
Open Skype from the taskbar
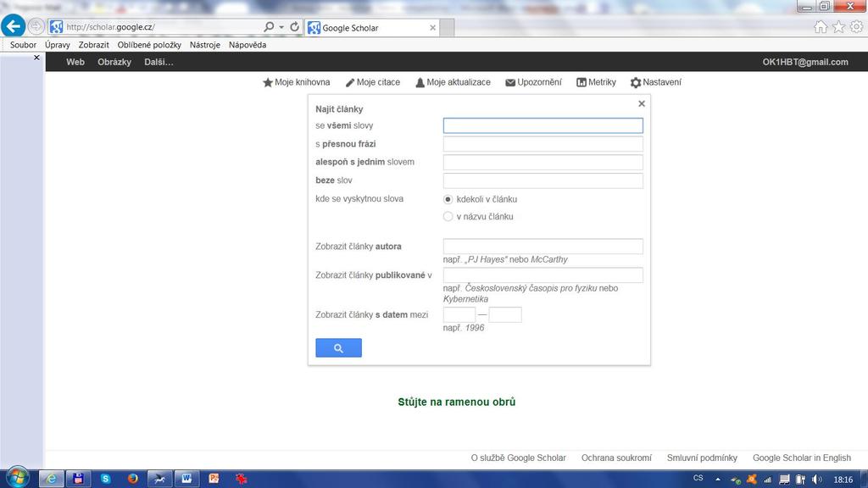point(105,479)
